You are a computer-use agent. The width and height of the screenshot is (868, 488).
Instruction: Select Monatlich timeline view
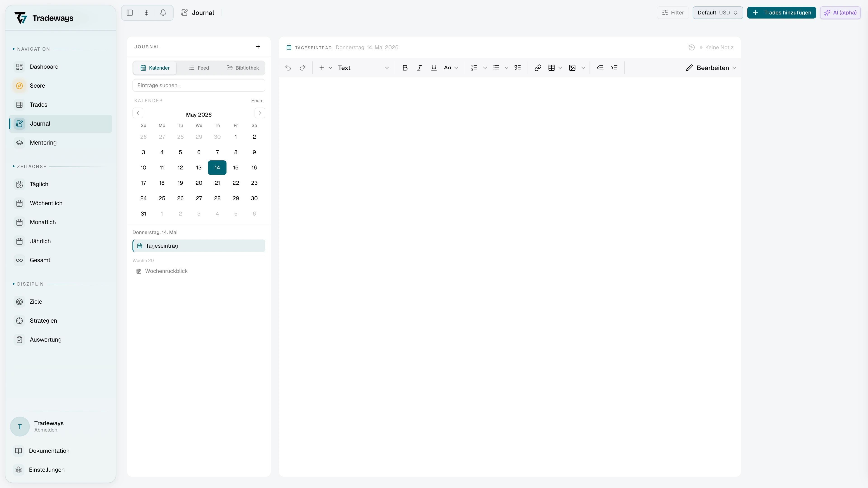pos(61,222)
